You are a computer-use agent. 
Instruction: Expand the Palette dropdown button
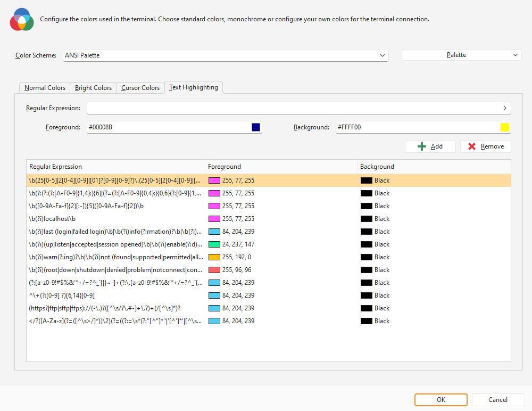pyautogui.click(x=461, y=55)
